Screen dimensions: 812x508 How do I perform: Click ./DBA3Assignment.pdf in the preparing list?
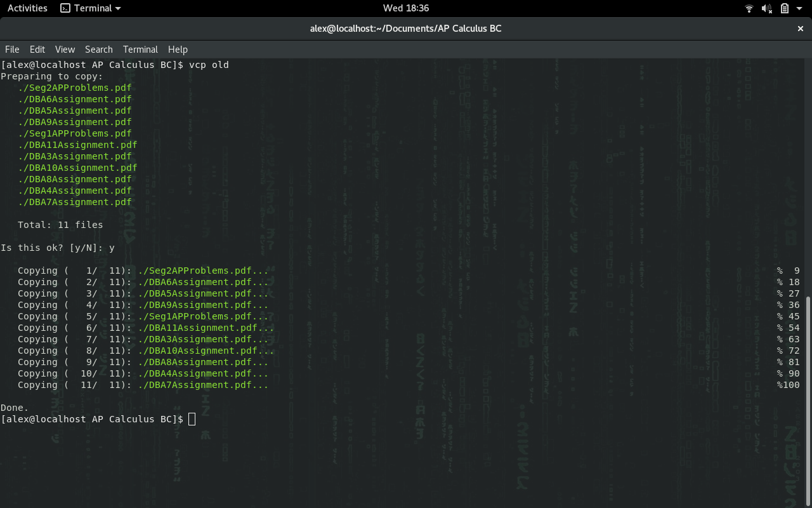point(75,156)
